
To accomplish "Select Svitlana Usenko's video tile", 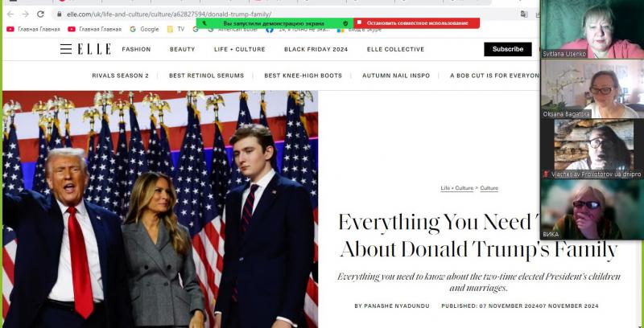I will pyautogui.click(x=592, y=29).
